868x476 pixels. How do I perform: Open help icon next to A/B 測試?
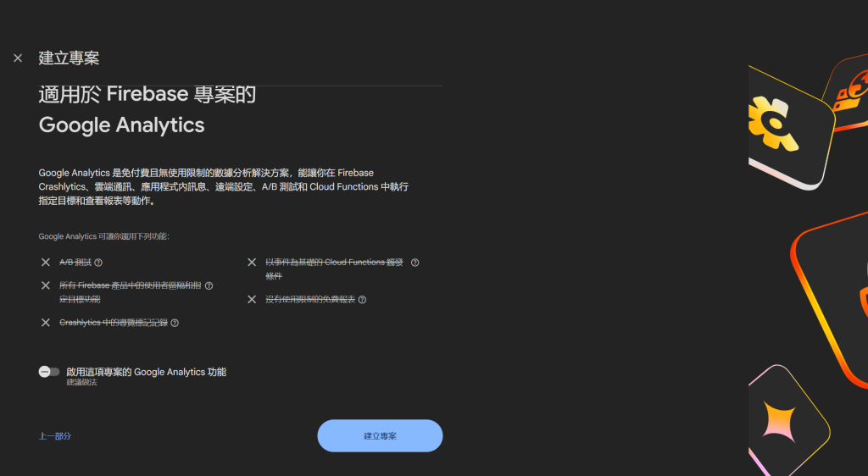point(98,263)
